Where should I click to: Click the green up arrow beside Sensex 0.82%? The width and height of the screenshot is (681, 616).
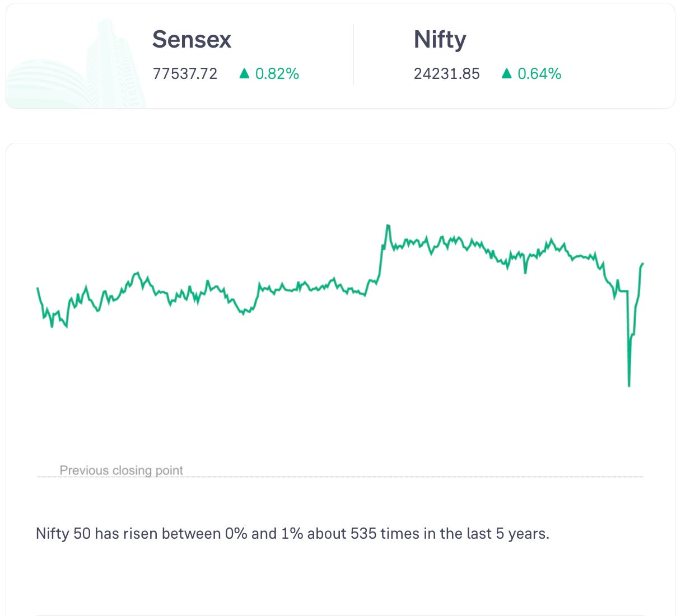tap(244, 73)
